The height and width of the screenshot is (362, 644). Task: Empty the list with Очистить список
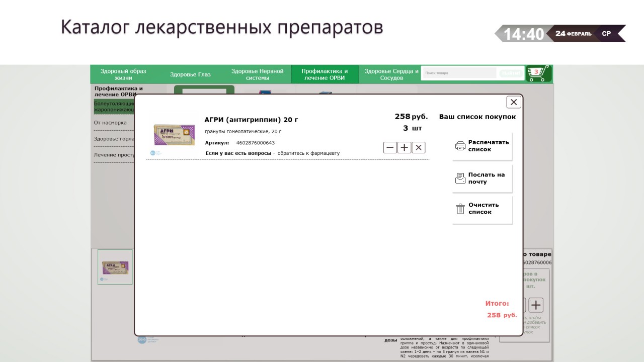click(x=482, y=209)
